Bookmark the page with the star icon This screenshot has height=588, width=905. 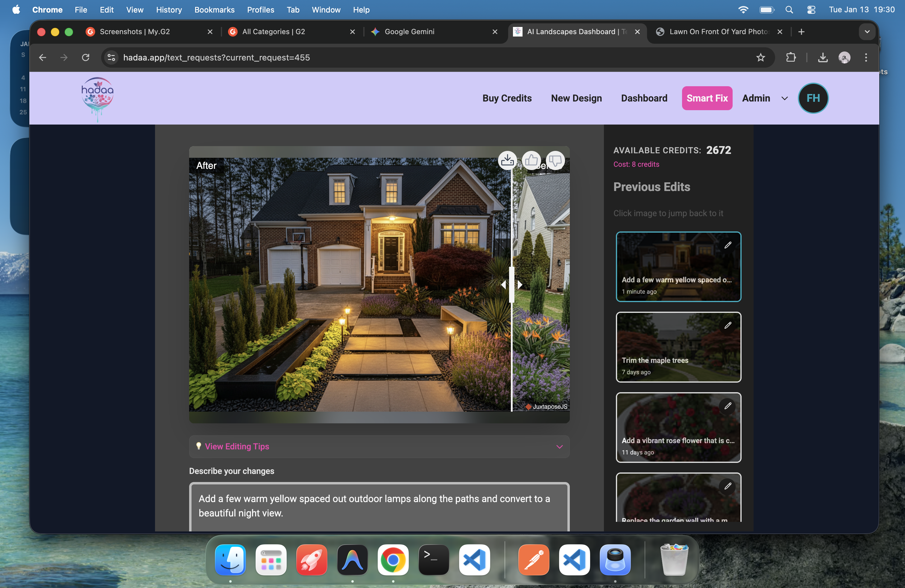click(x=761, y=57)
